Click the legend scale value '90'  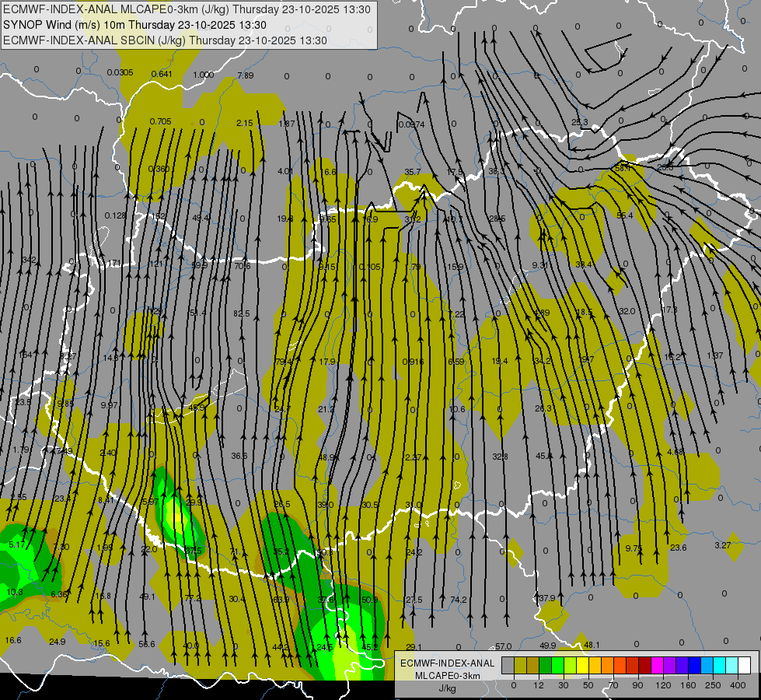[637, 685]
